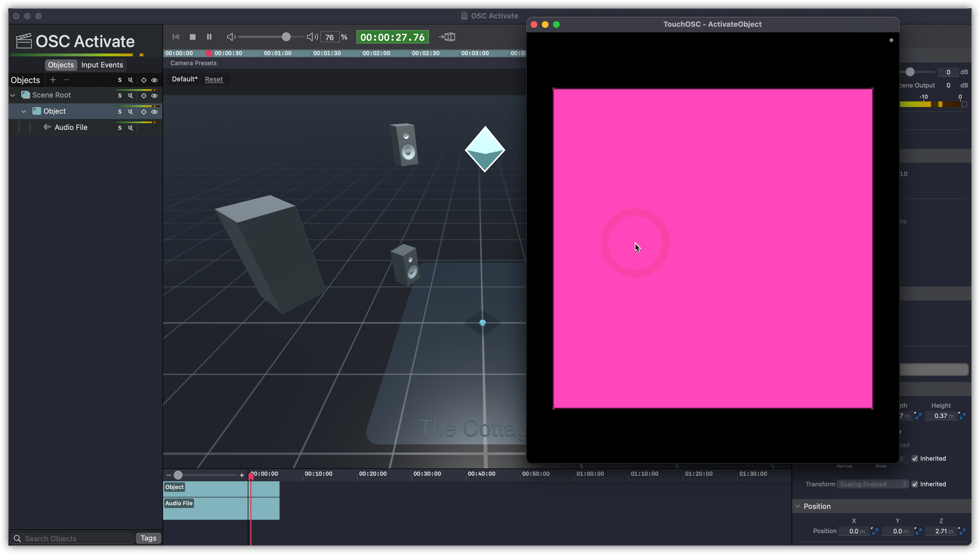Click the pink button in TouchOSC window
This screenshot has width=980, height=554.
712,249
